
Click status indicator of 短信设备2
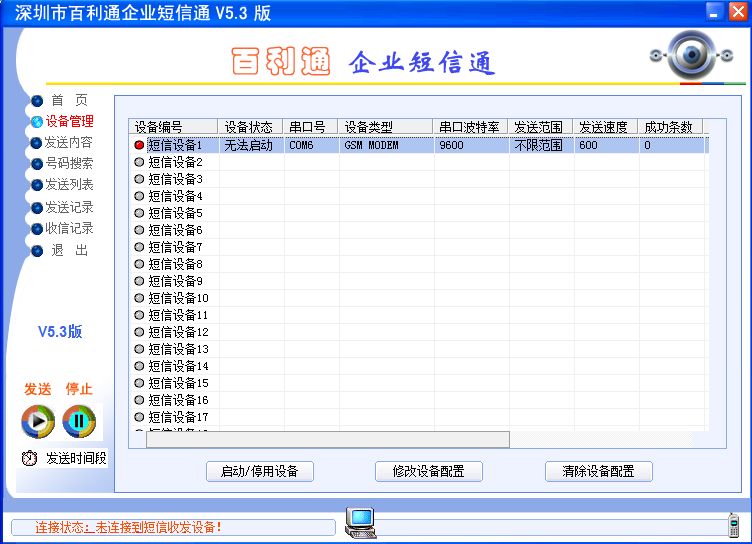coord(139,162)
